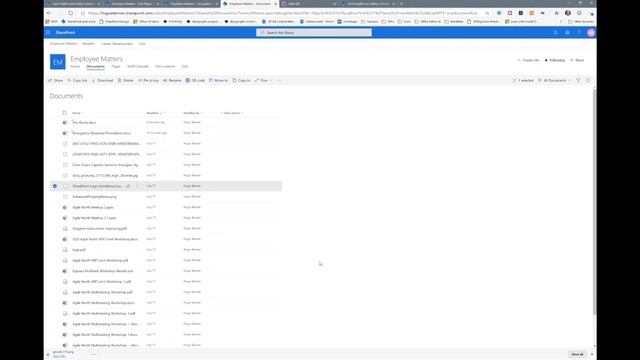
Task: Sort by the Name column header
Action: [x=77, y=113]
